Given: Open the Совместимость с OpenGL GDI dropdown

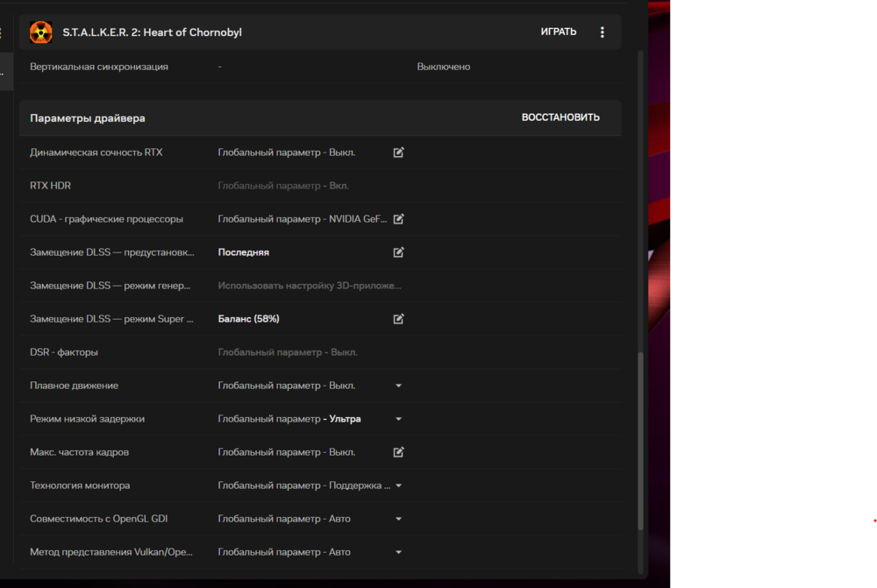Looking at the screenshot, I should pos(398,519).
